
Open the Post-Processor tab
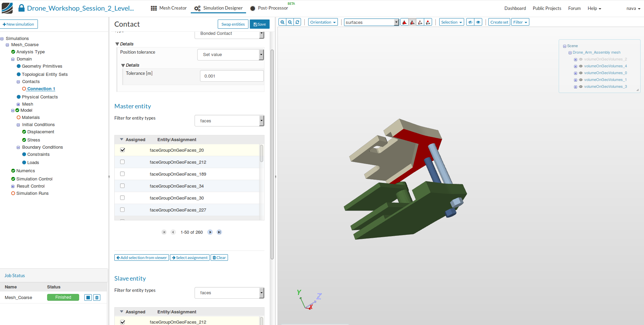(269, 8)
